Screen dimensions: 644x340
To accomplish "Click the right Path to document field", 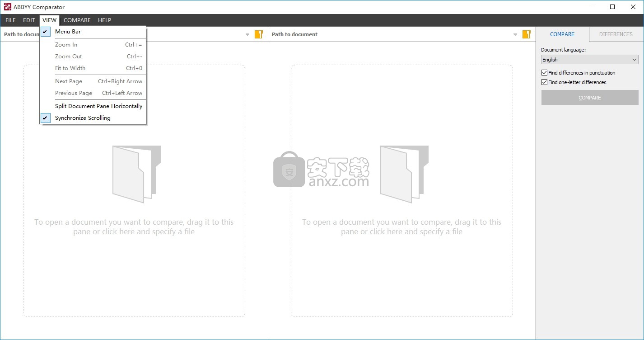I will coord(391,34).
